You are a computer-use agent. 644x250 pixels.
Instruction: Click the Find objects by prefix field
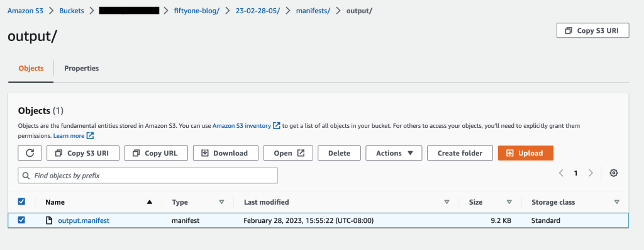(148, 176)
